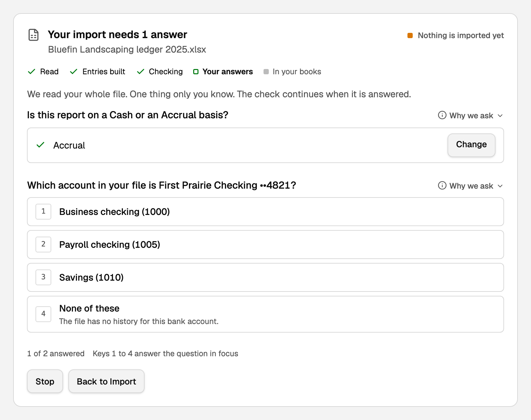Click Back to Import button

coord(106,381)
